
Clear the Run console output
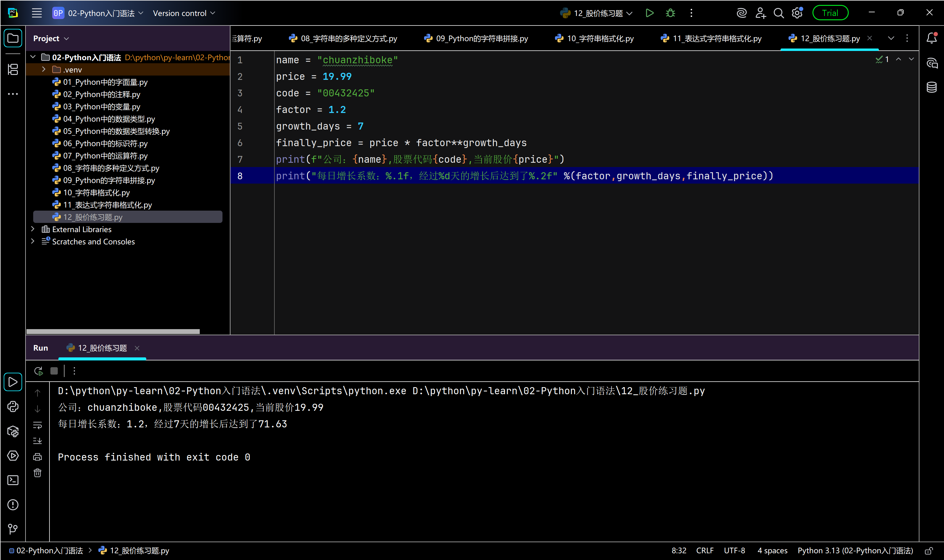click(x=37, y=473)
